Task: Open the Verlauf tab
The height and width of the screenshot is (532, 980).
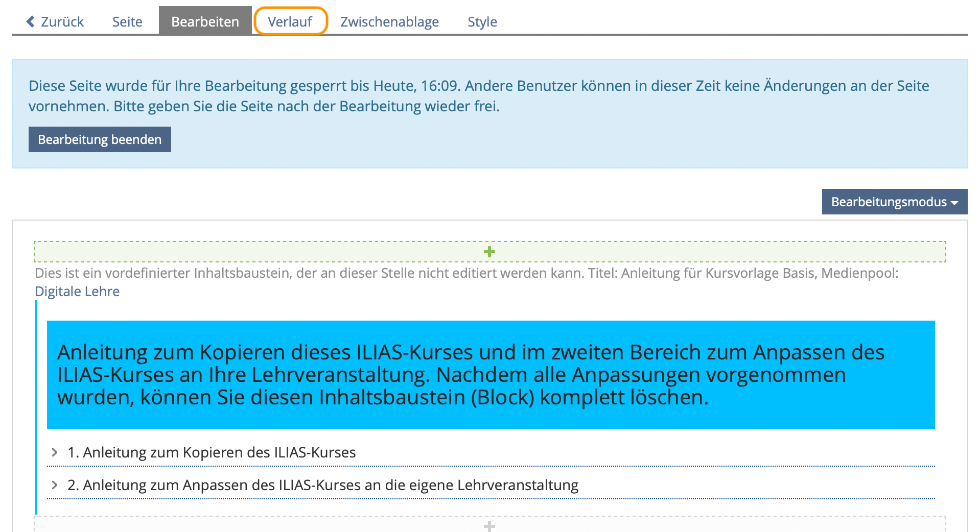Action: (x=290, y=21)
